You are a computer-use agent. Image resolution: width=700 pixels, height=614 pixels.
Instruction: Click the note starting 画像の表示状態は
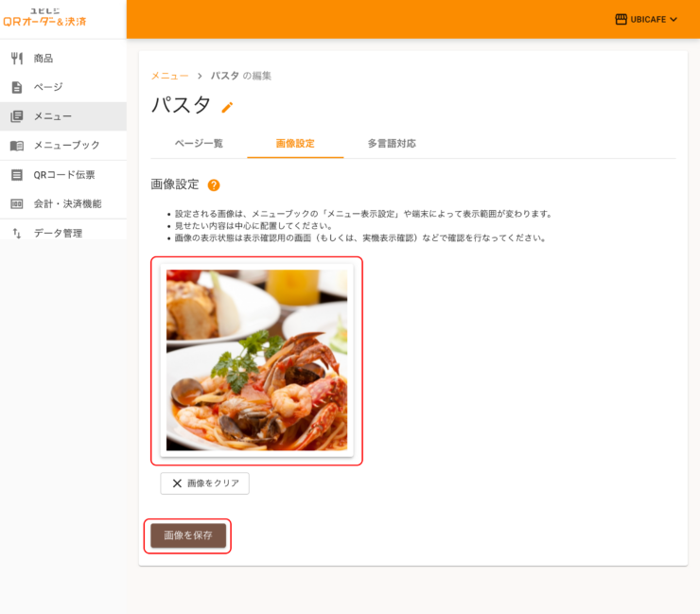[360, 238]
